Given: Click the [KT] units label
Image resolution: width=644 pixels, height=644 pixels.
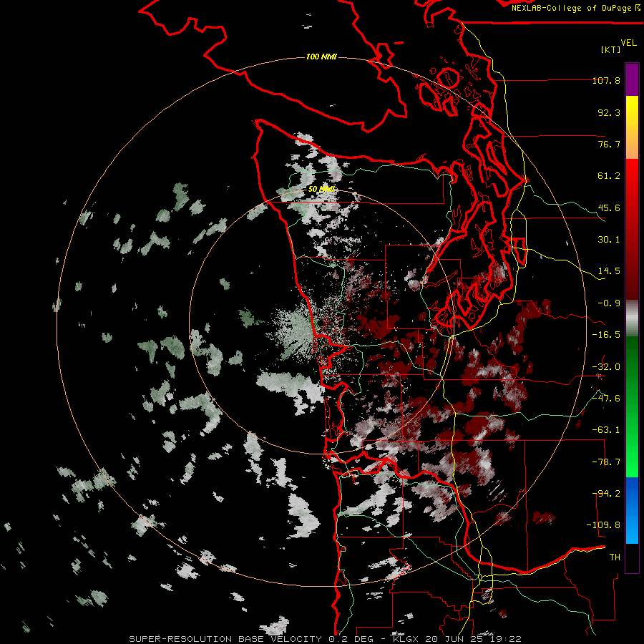Looking at the screenshot, I should pyautogui.click(x=611, y=49).
